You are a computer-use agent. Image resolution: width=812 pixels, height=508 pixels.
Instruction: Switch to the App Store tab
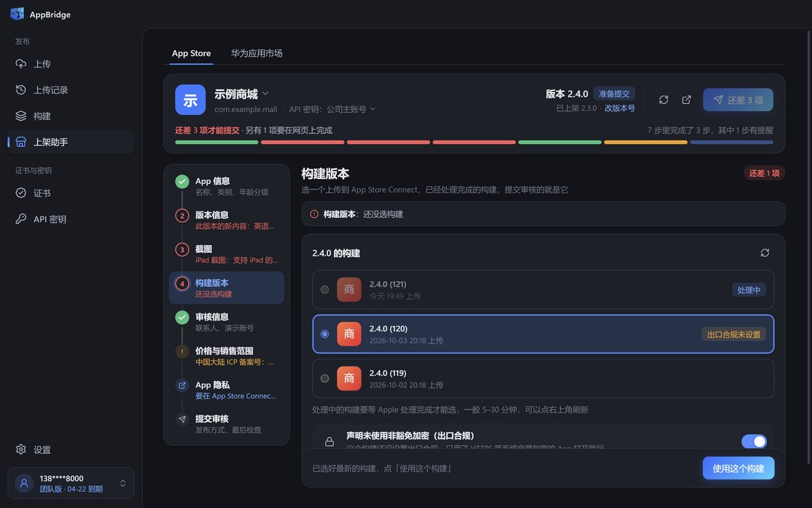point(191,53)
